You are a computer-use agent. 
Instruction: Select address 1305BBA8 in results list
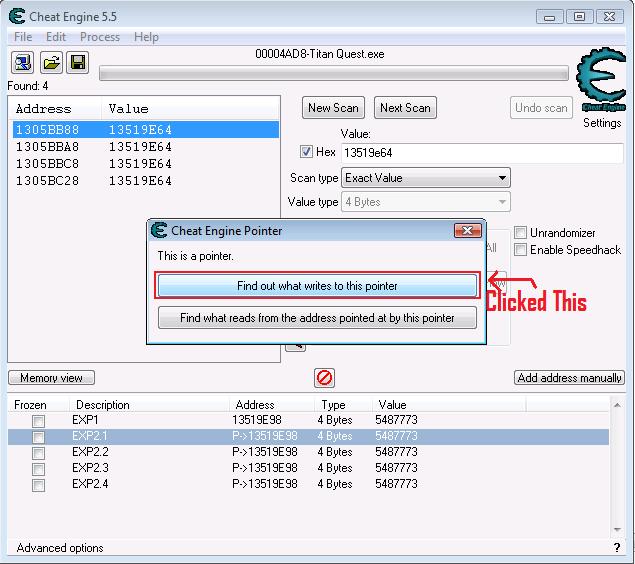(x=50, y=147)
